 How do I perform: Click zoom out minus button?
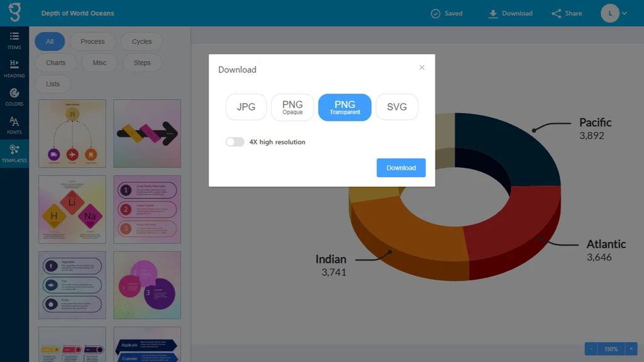(x=591, y=349)
